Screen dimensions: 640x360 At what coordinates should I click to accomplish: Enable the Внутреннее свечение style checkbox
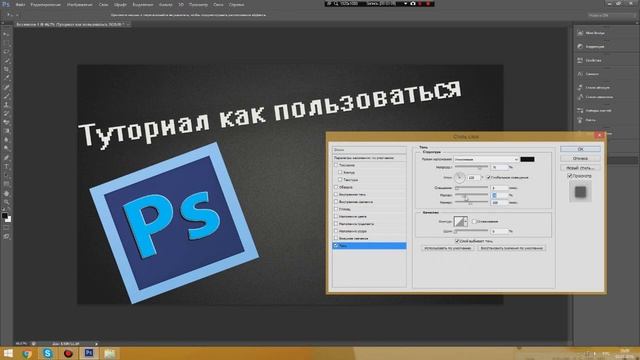pos(336,202)
